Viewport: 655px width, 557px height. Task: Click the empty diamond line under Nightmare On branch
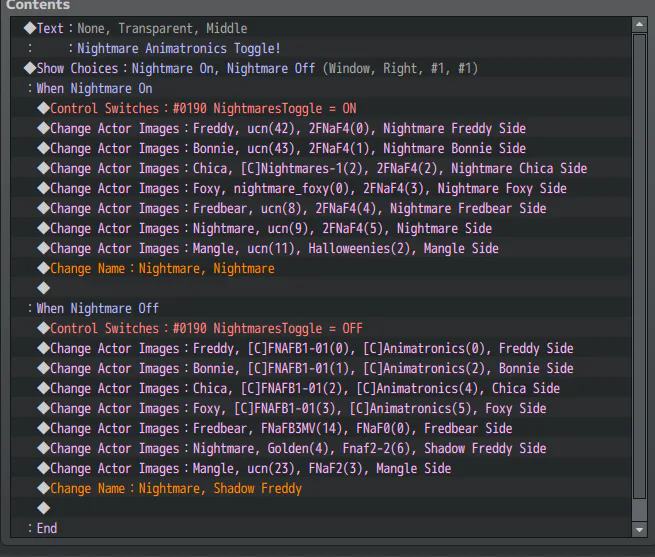click(x=321, y=288)
